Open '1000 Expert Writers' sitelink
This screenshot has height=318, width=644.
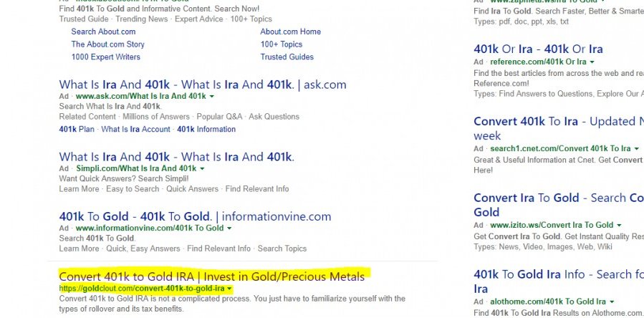105,57
